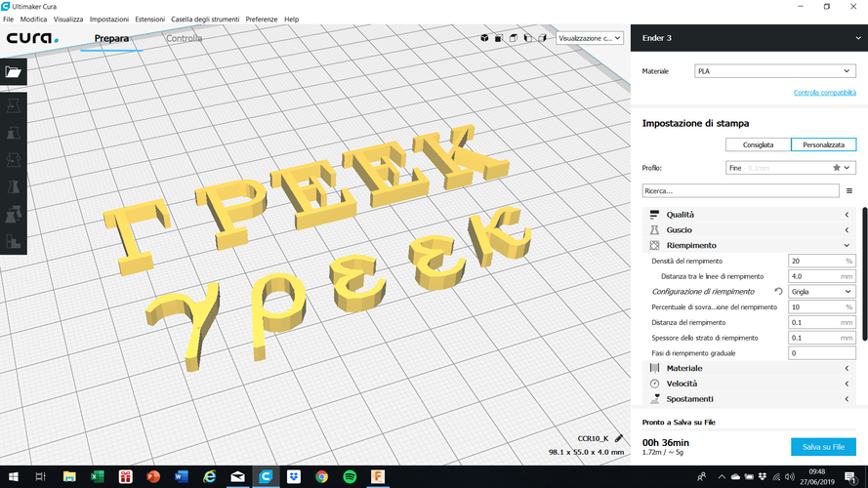Open the Materiale PLA dropdown
Viewport: 868px width, 488px height.
775,71
